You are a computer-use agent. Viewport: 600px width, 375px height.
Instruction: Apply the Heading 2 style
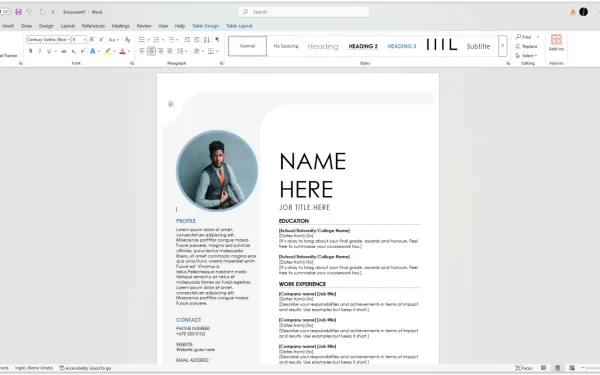click(x=363, y=46)
